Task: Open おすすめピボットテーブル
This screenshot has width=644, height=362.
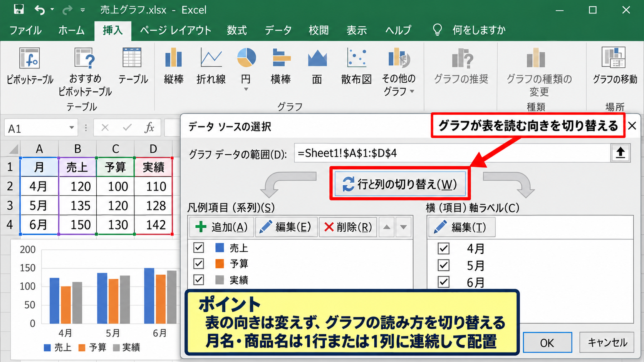Action: tap(85, 72)
